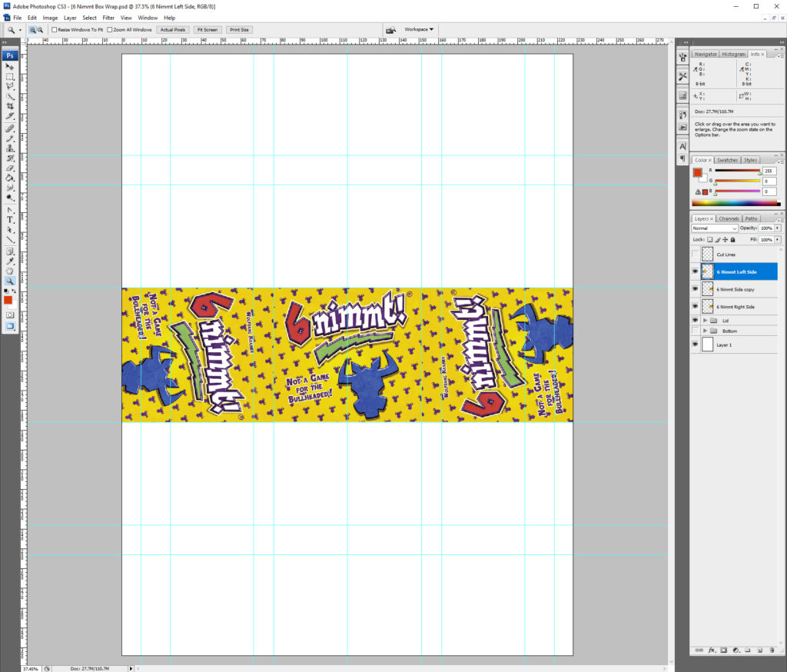Open the Filter menu
Screen dimensions: 787x672
coord(108,18)
